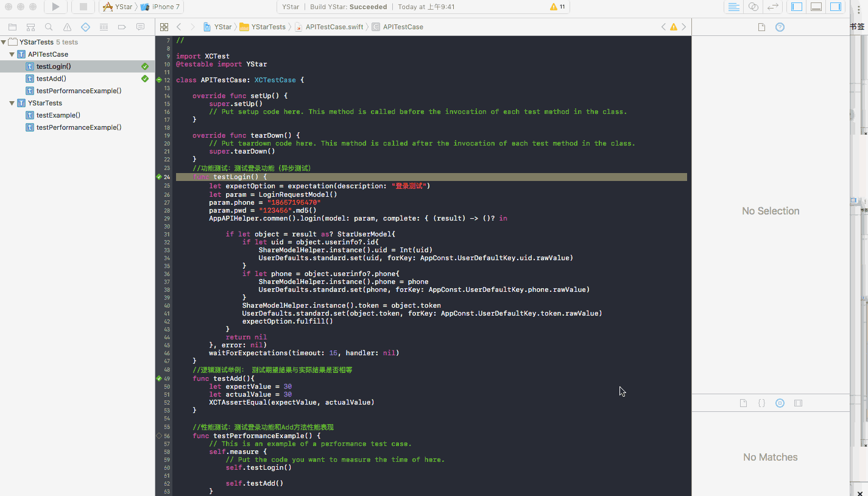
Task: Toggle the bottom Debug area
Action: click(x=816, y=7)
